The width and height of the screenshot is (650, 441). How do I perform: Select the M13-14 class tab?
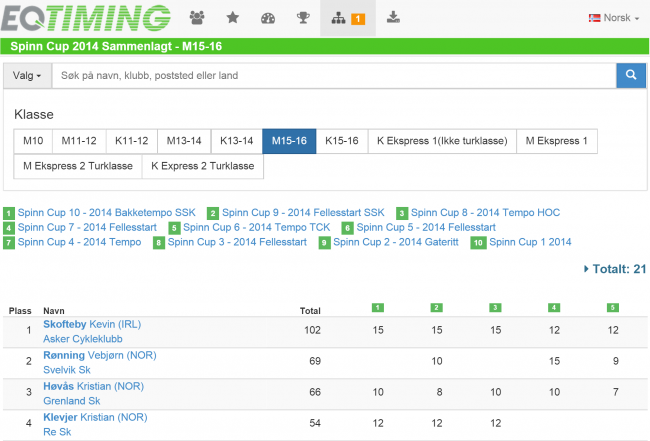point(184,141)
